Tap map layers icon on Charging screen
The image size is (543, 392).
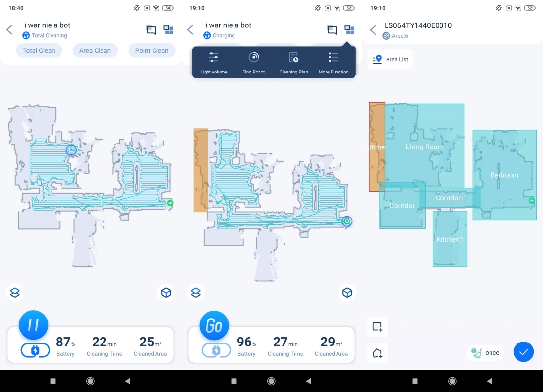coord(196,293)
